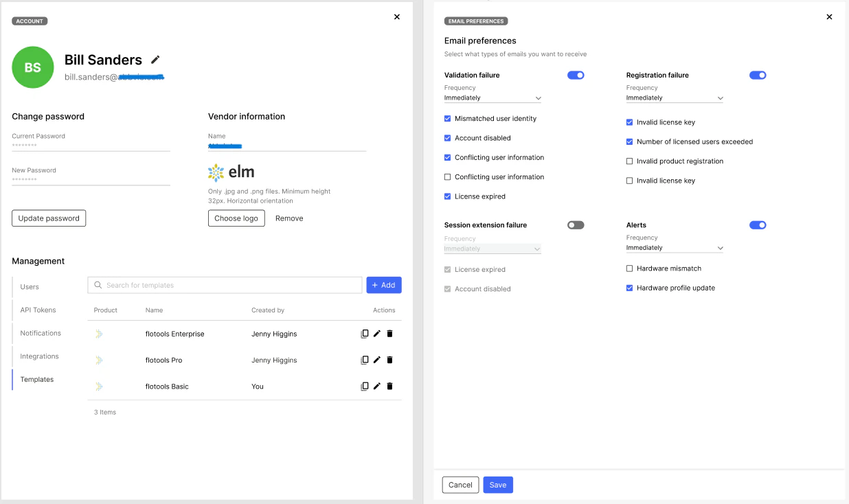Open the Registration failure frequency dropdown
The width and height of the screenshot is (849, 504).
pos(674,98)
